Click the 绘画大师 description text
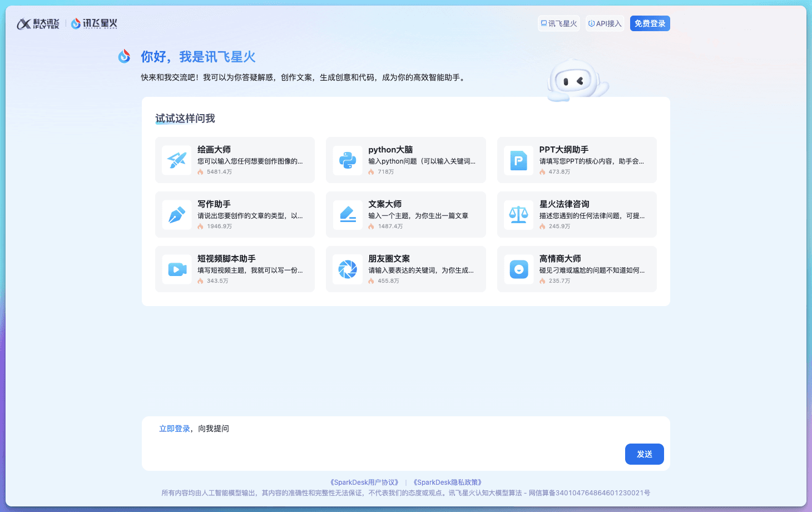The height and width of the screenshot is (512, 812). pyautogui.click(x=250, y=161)
